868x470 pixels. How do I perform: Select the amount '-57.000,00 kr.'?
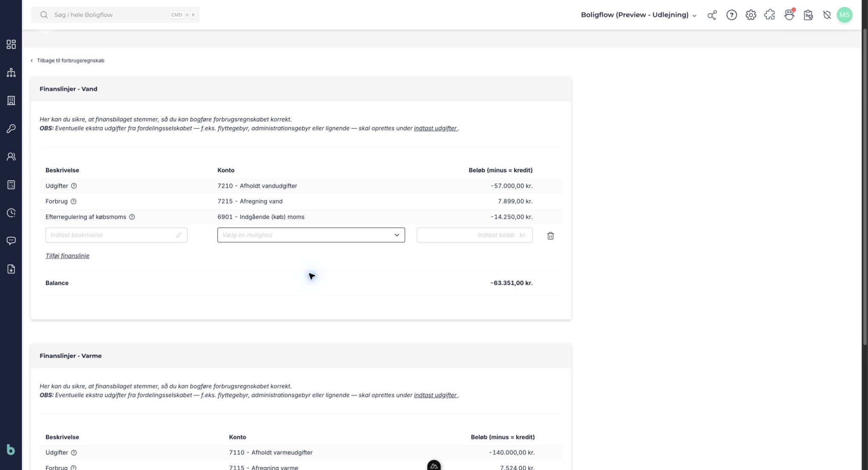coord(512,186)
